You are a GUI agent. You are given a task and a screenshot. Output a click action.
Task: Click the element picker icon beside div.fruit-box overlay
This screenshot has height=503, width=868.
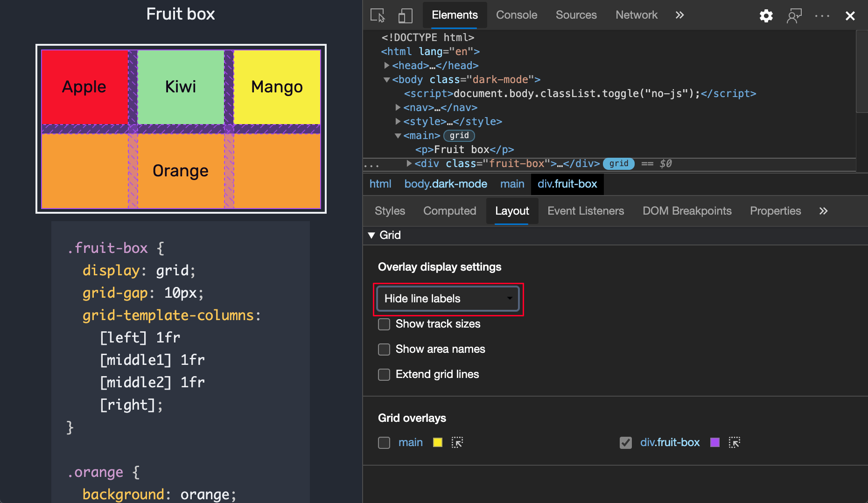(x=734, y=442)
